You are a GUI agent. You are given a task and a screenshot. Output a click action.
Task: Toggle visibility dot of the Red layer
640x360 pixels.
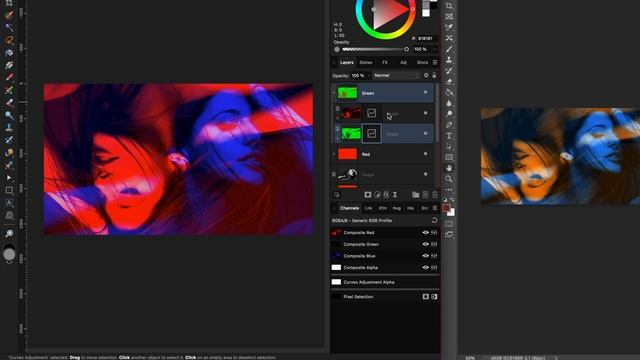point(425,154)
